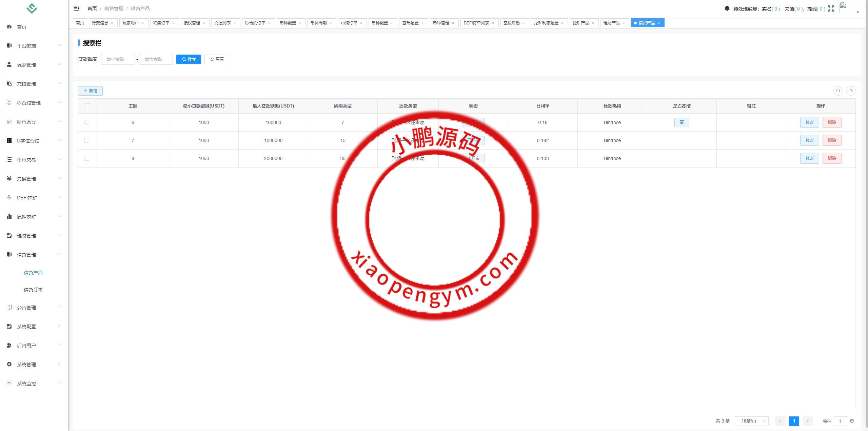This screenshot has width=868, height=431.
Task: Select checkbox for row with ID 8
Action: 87,158
